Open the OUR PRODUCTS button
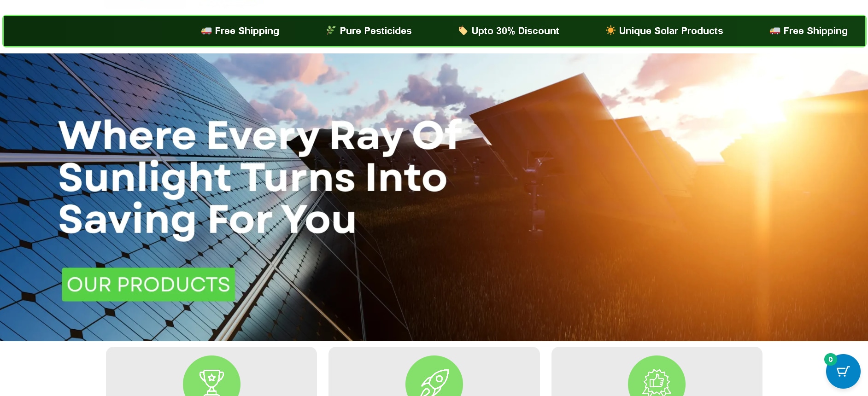 (x=148, y=285)
